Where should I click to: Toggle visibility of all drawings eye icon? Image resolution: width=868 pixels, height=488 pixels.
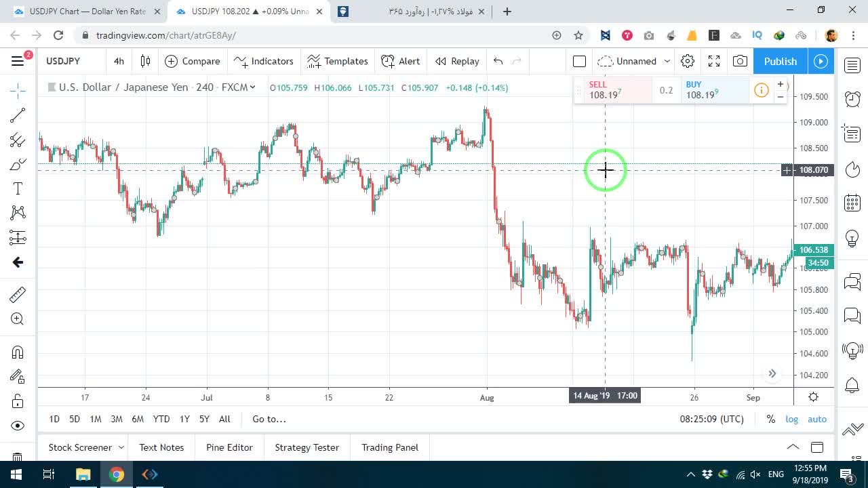click(18, 426)
